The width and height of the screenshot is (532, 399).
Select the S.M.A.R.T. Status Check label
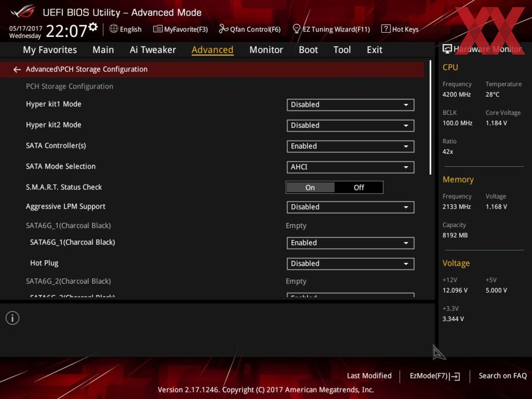pyautogui.click(x=64, y=187)
